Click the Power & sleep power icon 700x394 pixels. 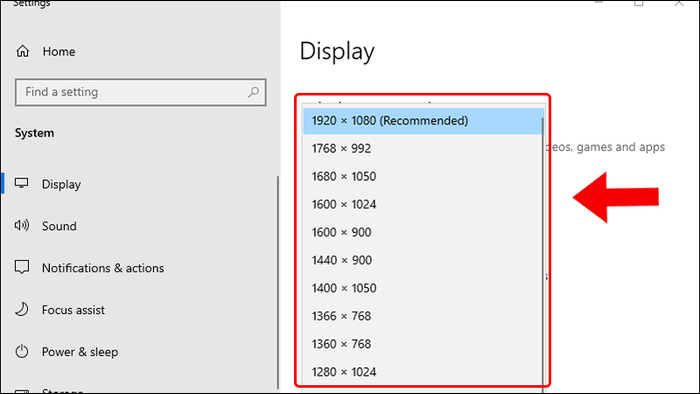point(21,351)
